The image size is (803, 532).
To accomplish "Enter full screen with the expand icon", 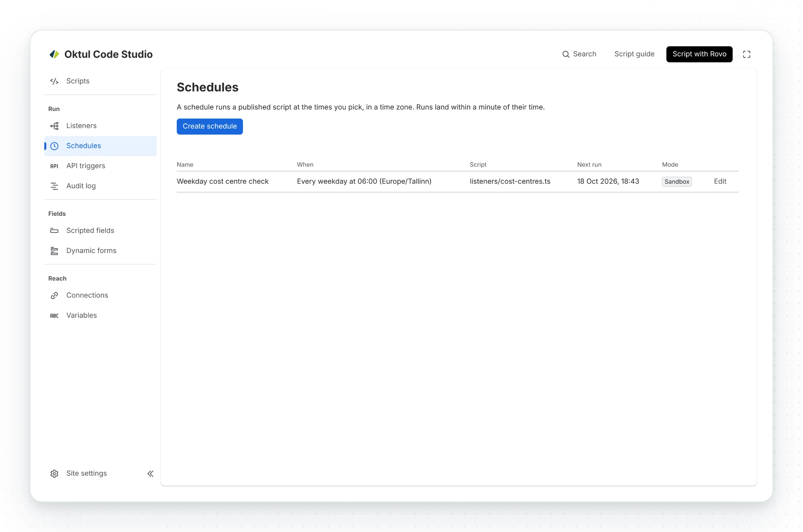I will [x=746, y=54].
